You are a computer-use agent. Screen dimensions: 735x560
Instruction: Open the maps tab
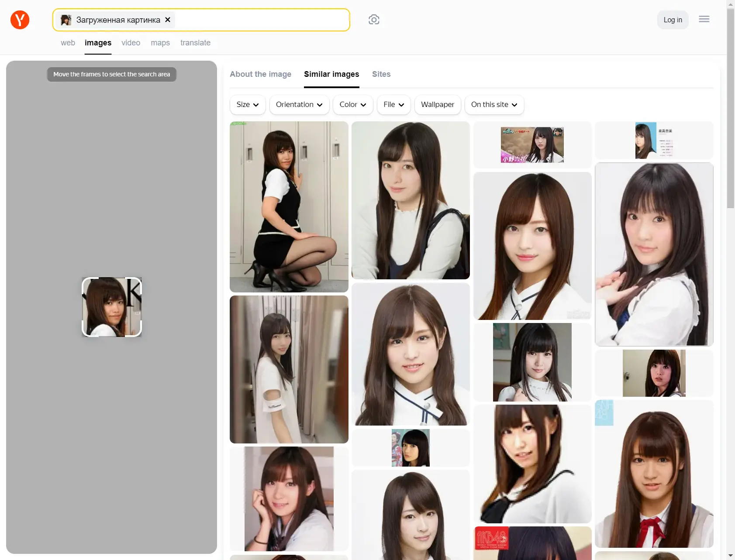click(x=160, y=43)
